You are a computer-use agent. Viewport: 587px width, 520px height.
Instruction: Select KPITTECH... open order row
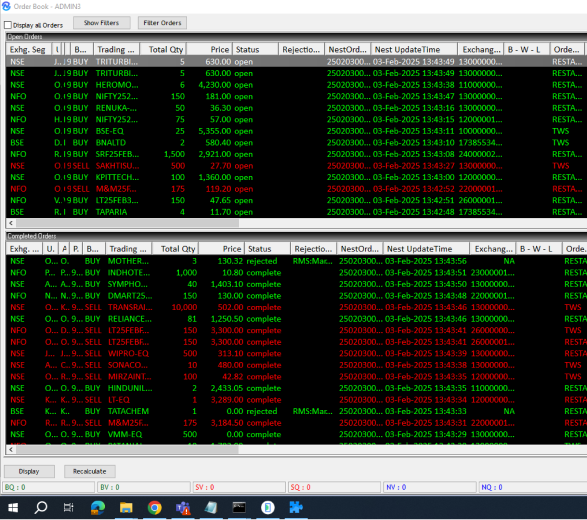[296, 177]
